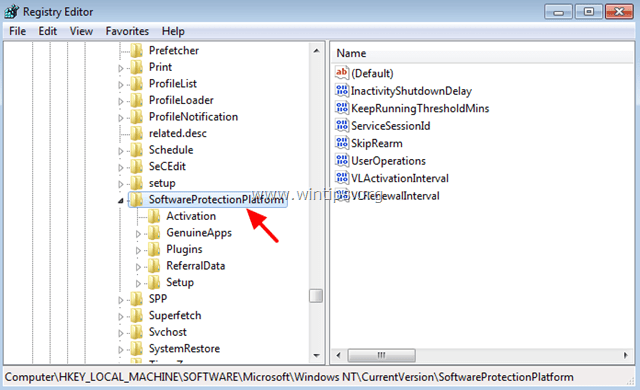Select the InactivityShutdownDelay value name
Screen dimensions: 640x390
coord(411,91)
